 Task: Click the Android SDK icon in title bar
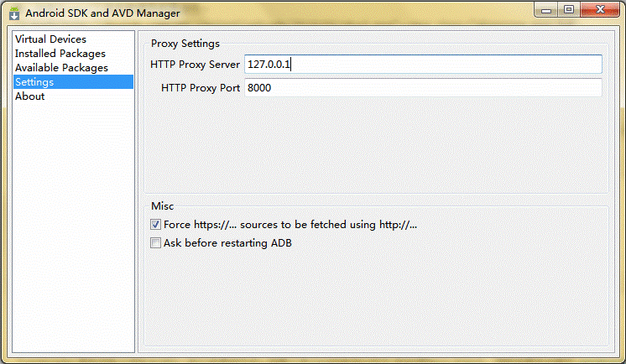coord(14,13)
